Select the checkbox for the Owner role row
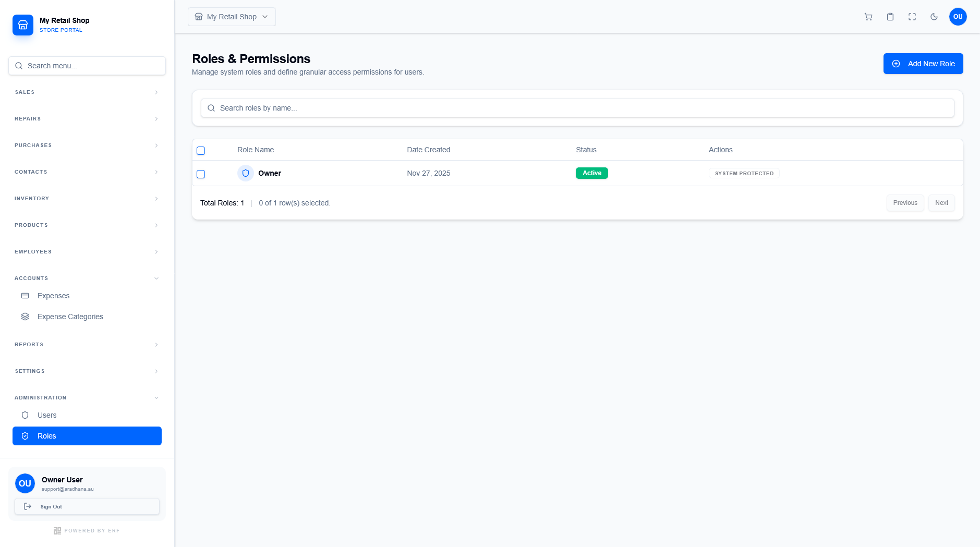Screen dimensions: 980x547 pyautogui.click(x=201, y=174)
